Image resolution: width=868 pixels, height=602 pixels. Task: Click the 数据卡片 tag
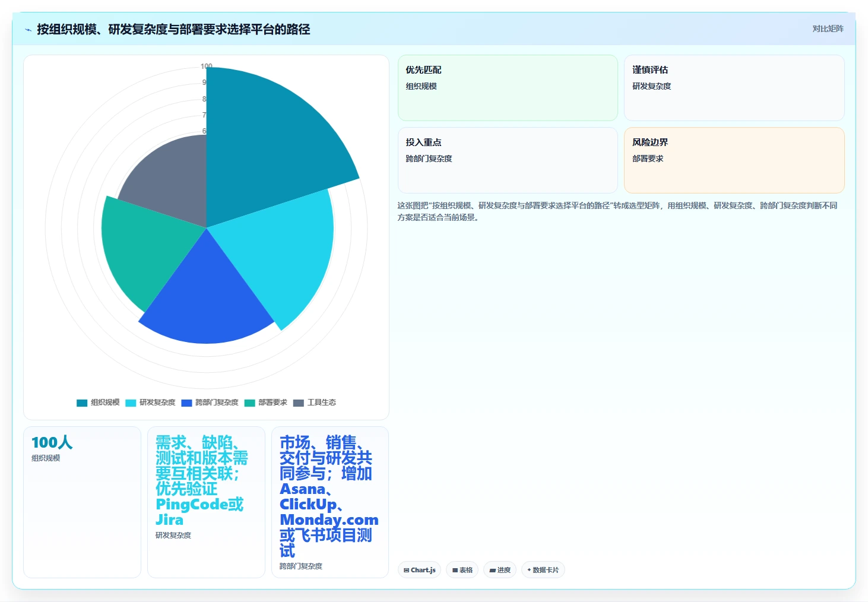[543, 570]
